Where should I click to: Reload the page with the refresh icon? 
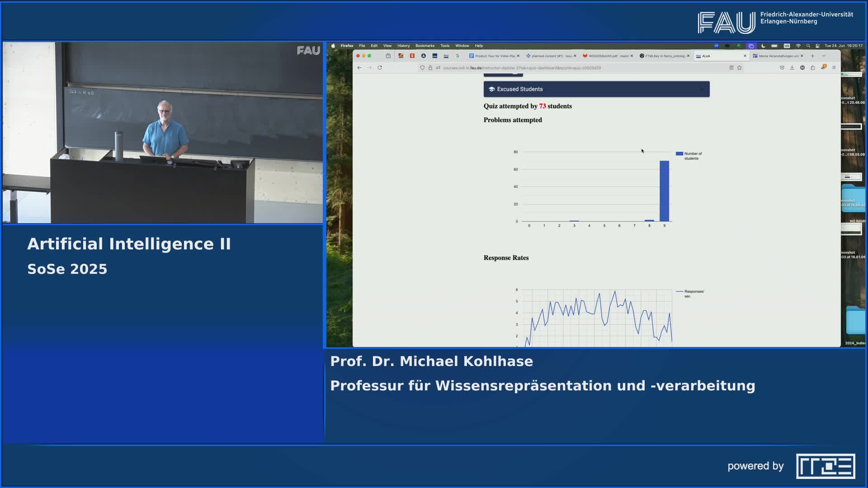pos(380,68)
